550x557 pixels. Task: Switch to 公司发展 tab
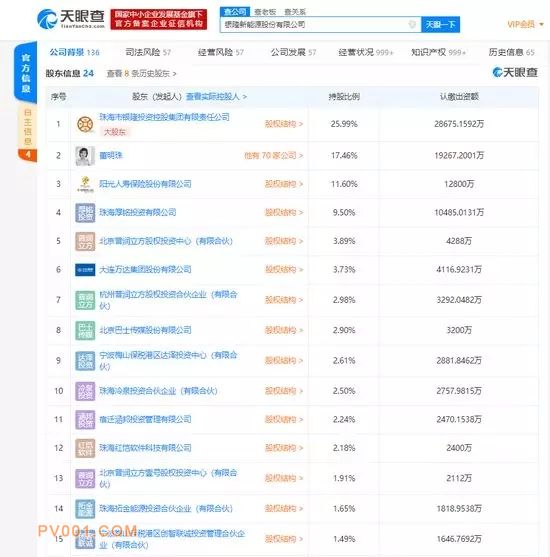click(x=293, y=53)
